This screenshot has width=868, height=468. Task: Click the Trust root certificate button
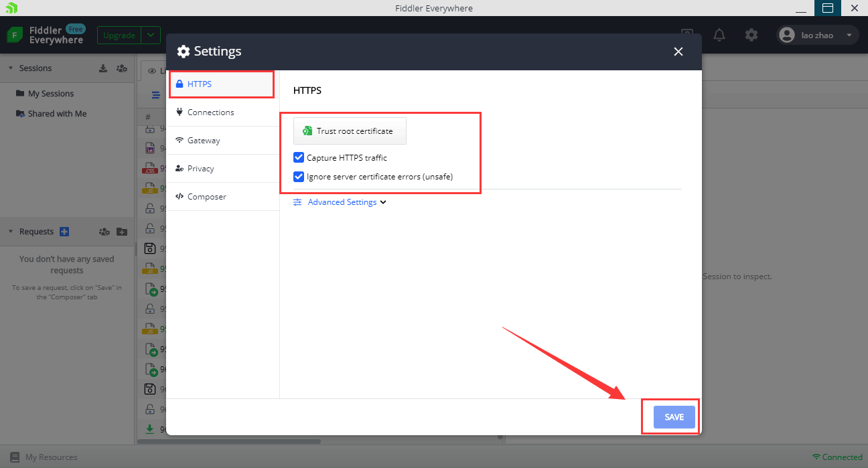point(350,131)
